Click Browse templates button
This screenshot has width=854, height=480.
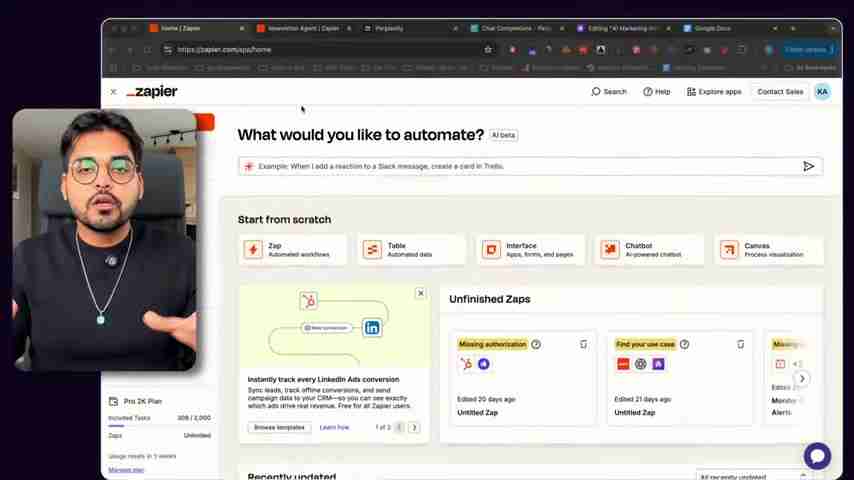coord(279,428)
